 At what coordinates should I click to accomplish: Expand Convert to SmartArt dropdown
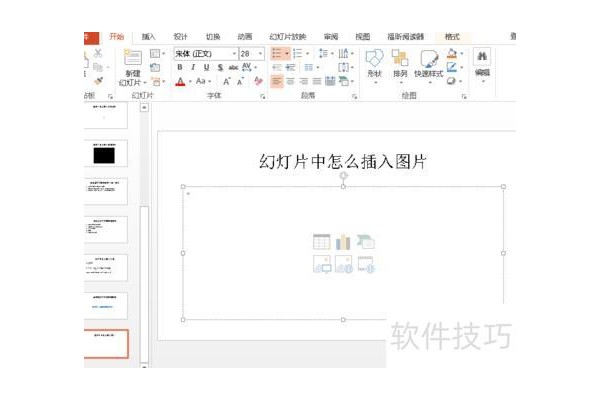point(352,81)
